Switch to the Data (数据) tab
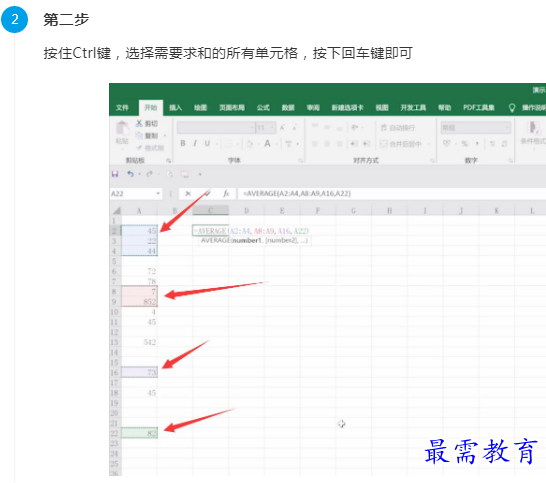 pos(288,108)
